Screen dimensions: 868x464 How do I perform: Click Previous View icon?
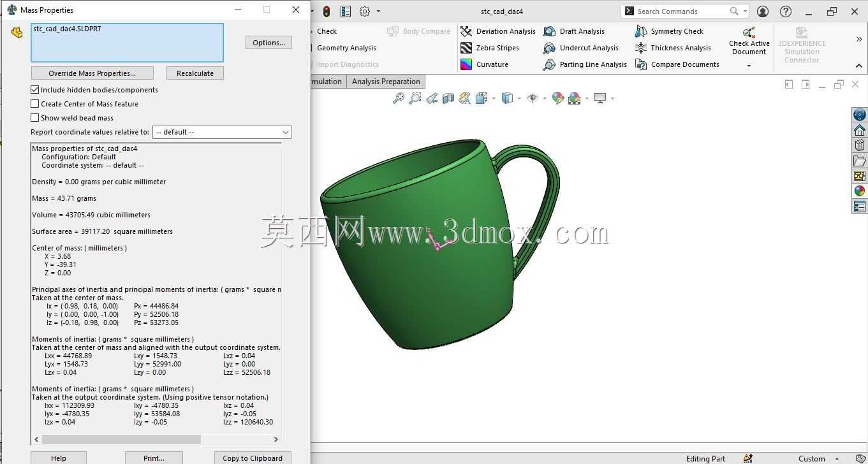tap(432, 98)
